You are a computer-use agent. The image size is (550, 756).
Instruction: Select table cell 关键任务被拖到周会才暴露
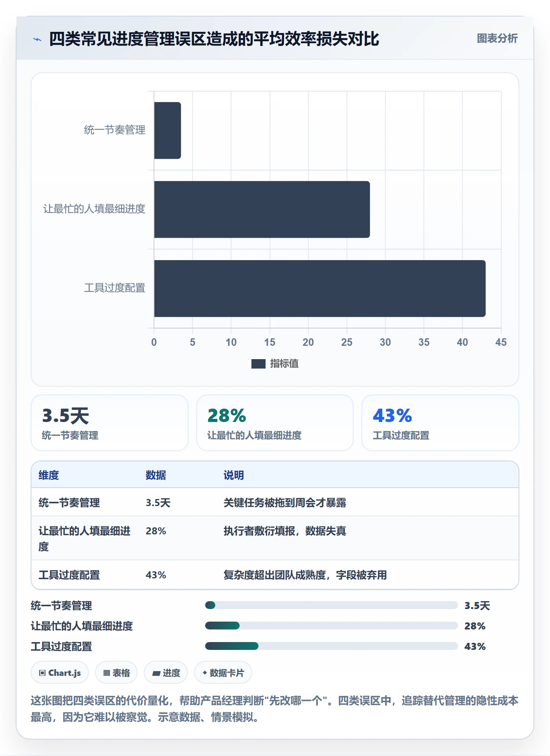[285, 503]
